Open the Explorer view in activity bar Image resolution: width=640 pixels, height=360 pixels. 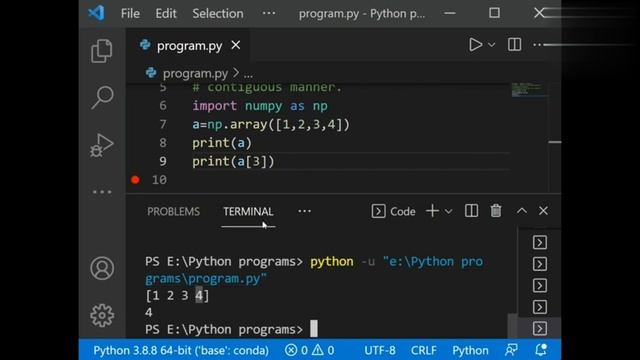click(x=102, y=51)
